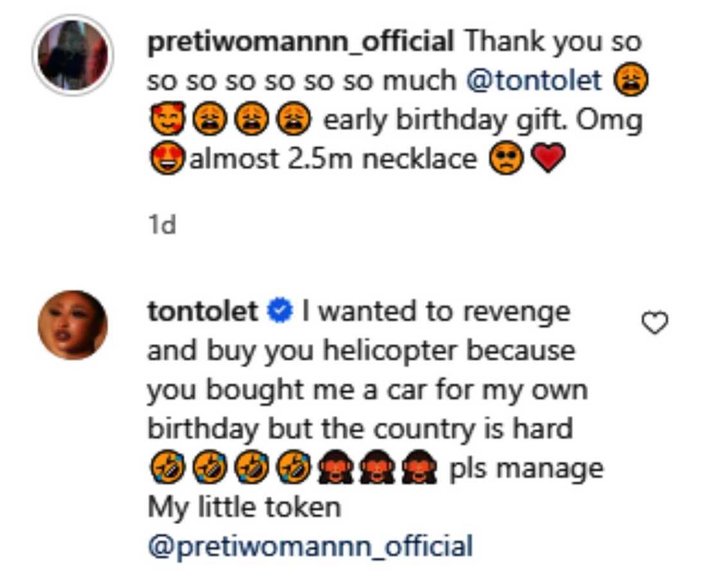Click the red heart emoji
Viewport: 719px width, 588px height.
(x=548, y=159)
